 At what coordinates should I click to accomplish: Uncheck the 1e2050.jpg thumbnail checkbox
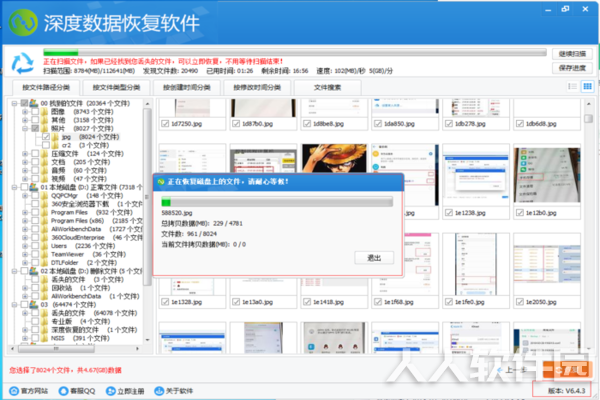(519, 302)
